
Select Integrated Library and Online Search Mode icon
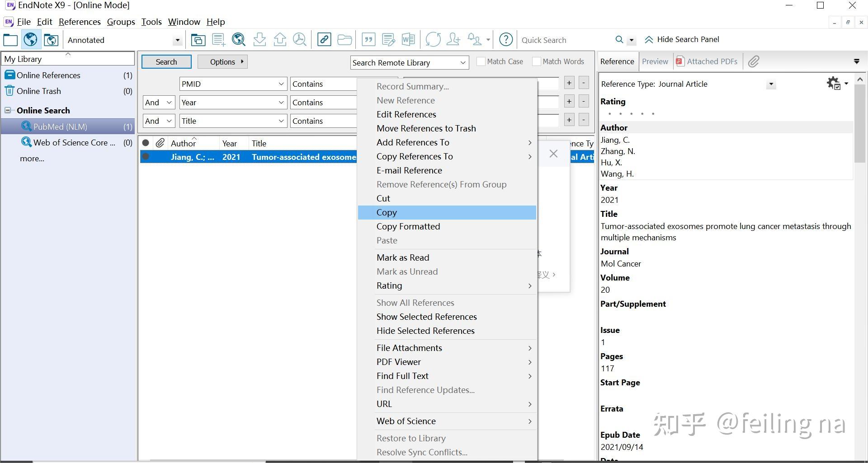pyautogui.click(x=51, y=40)
